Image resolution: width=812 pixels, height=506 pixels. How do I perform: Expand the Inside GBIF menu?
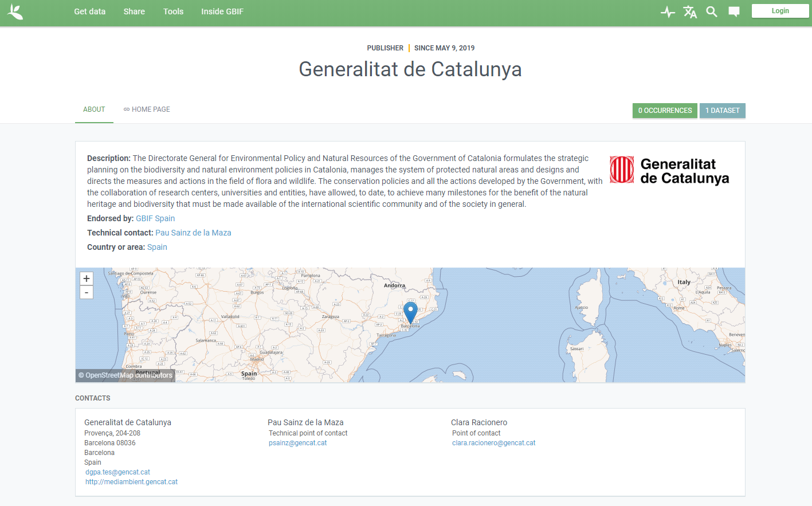click(222, 11)
